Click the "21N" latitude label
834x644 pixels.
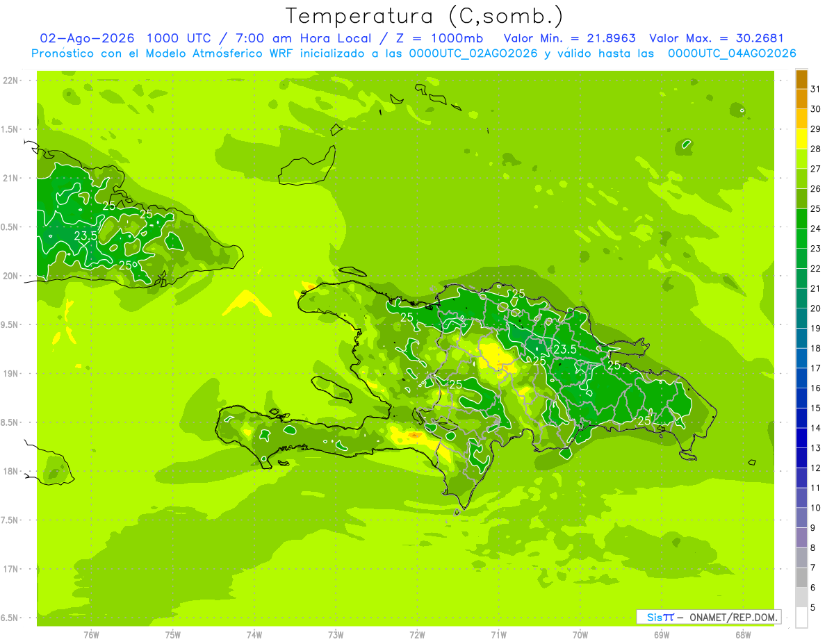tap(11, 178)
